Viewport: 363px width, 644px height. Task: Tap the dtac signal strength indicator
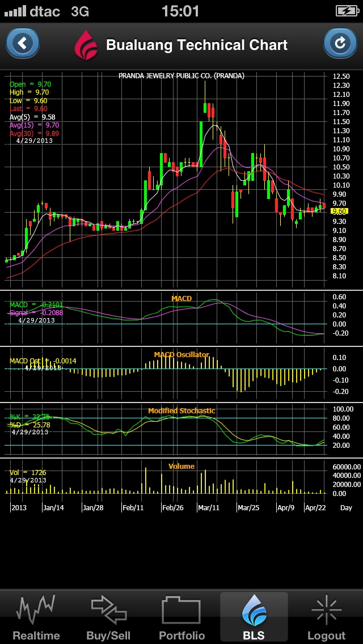coord(15,11)
